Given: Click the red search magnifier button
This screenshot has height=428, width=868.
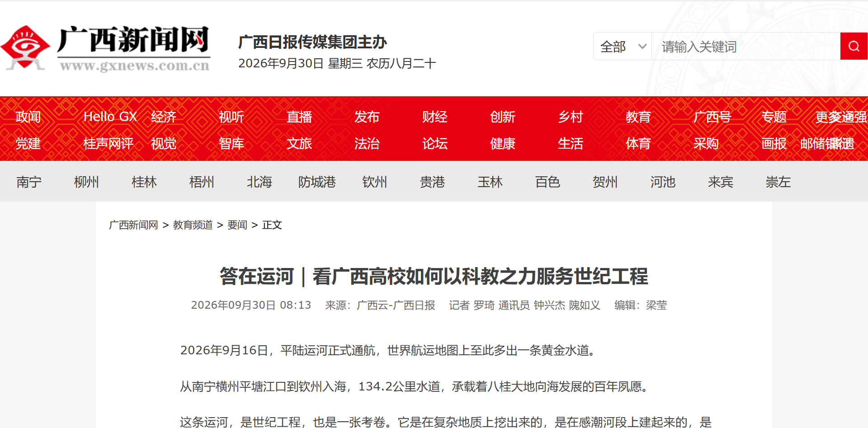Looking at the screenshot, I should 854,46.
